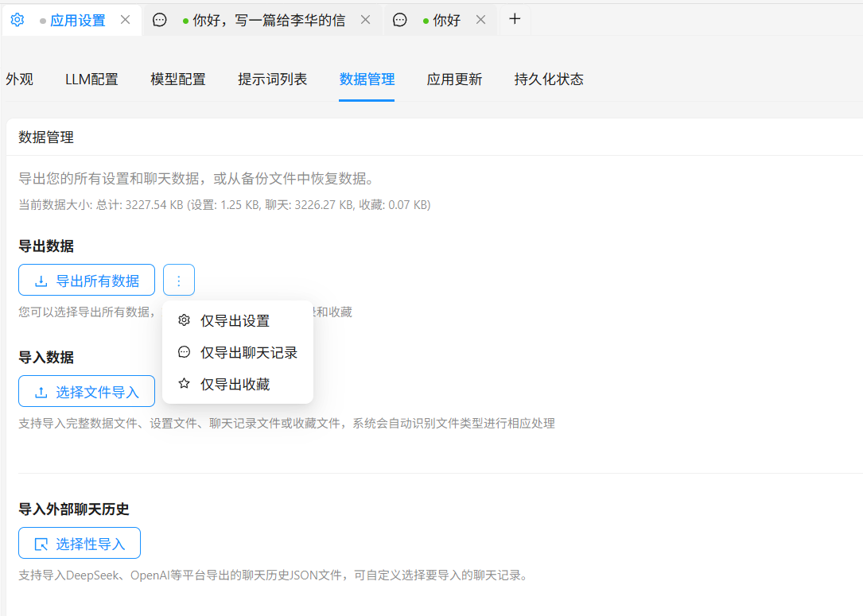Open the 持久化状态 tab
The height and width of the screenshot is (616, 863).
pos(549,79)
